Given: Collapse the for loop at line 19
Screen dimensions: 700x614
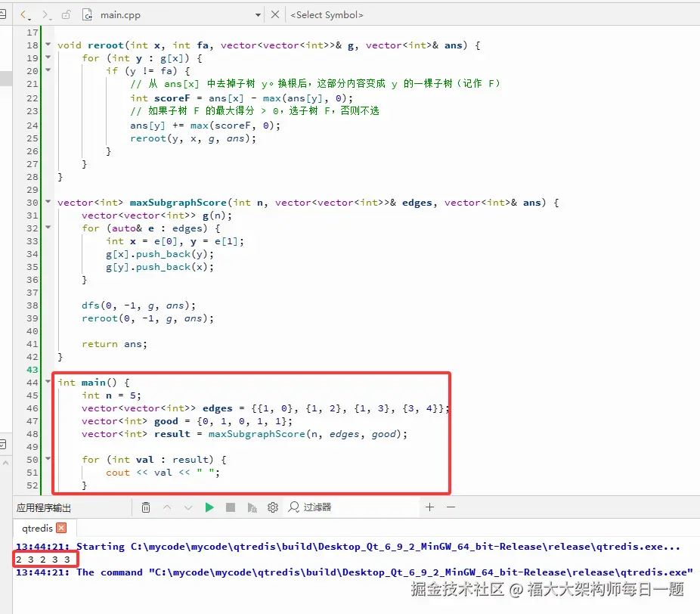Looking at the screenshot, I should click(48, 57).
